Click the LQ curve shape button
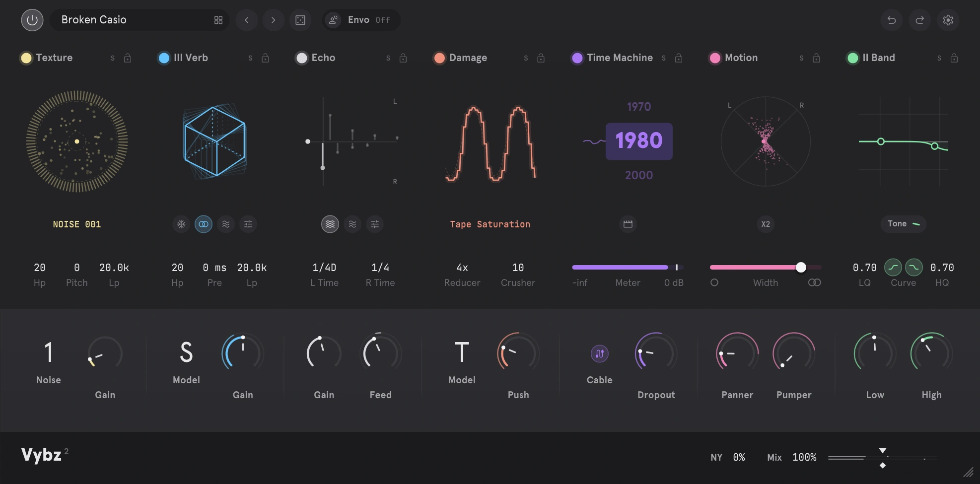This screenshot has width=980, height=484. pos(893,268)
